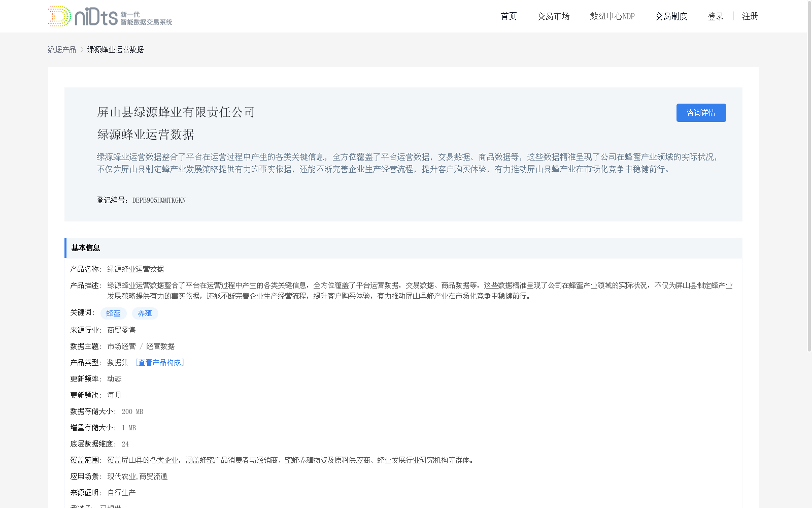The height and width of the screenshot is (508, 812).
Task: Click the registration number DEPB905HQMTKGKN
Action: (159, 200)
